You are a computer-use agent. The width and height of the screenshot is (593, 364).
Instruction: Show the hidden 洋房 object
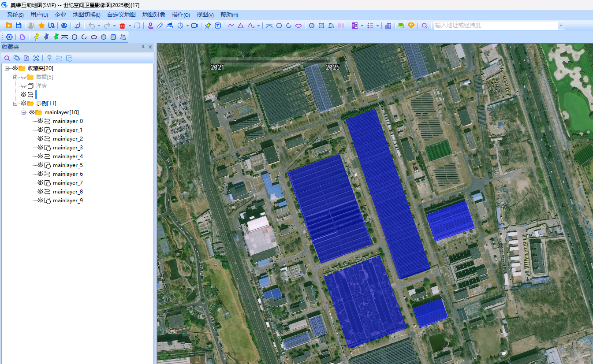point(23,86)
